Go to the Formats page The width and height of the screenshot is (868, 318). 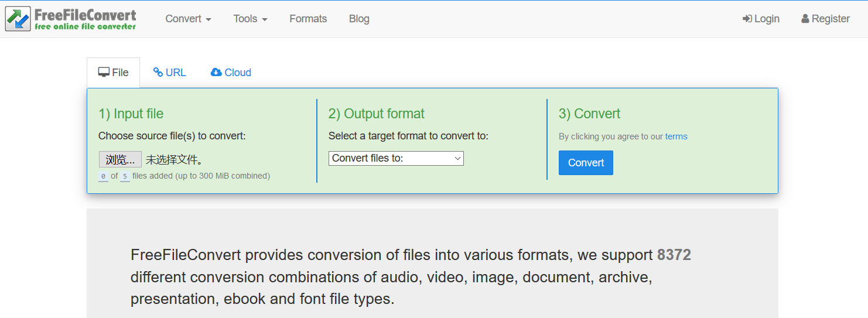tap(308, 19)
